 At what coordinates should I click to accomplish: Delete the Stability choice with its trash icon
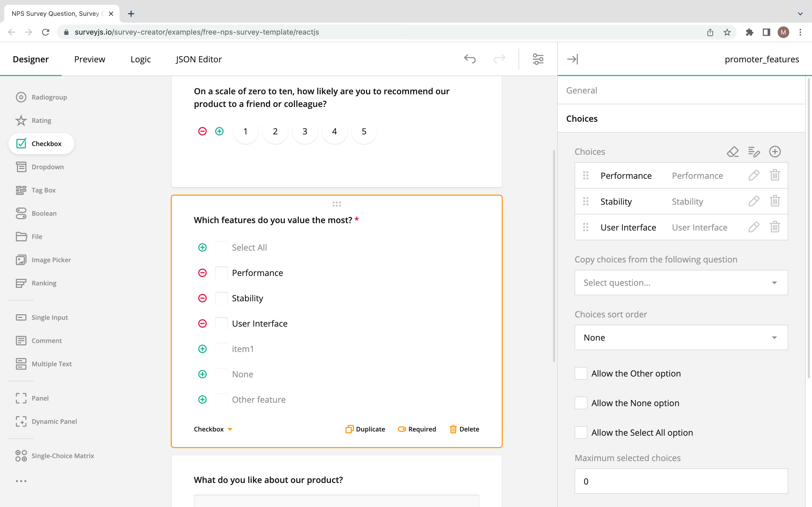[x=775, y=201]
